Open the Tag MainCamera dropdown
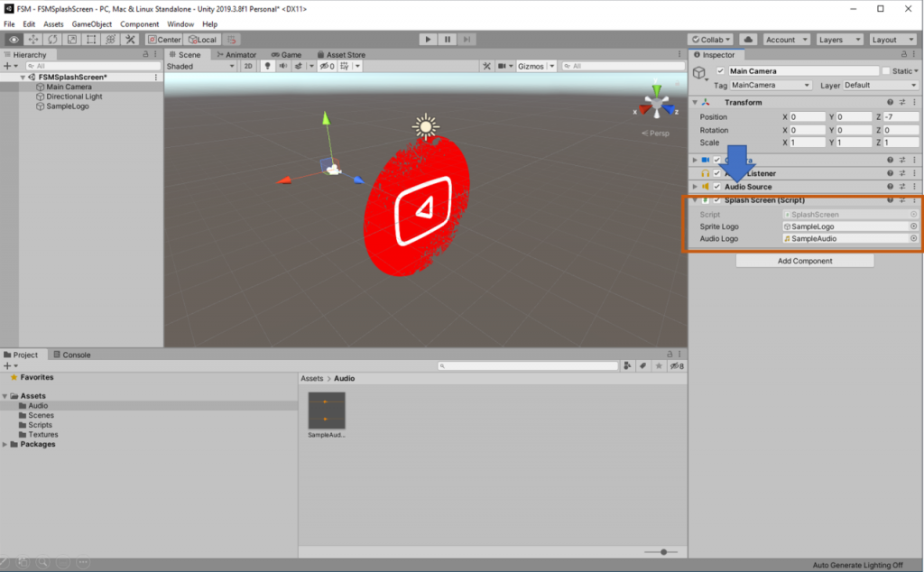This screenshot has width=924, height=572. coord(771,85)
